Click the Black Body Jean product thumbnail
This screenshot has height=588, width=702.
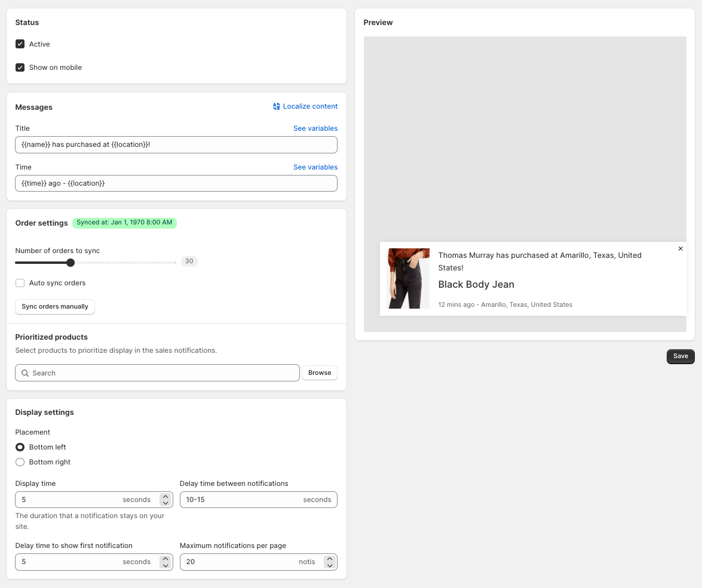[x=409, y=278]
